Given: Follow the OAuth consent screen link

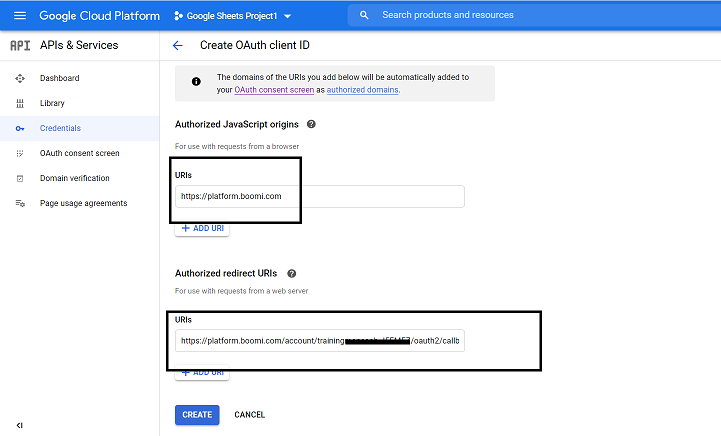Looking at the screenshot, I should (x=274, y=90).
